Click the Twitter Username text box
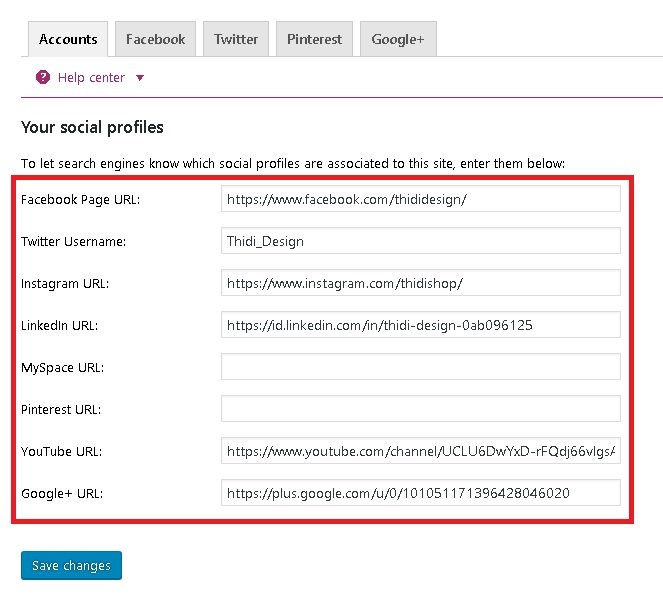The height and width of the screenshot is (597, 663). pos(420,241)
